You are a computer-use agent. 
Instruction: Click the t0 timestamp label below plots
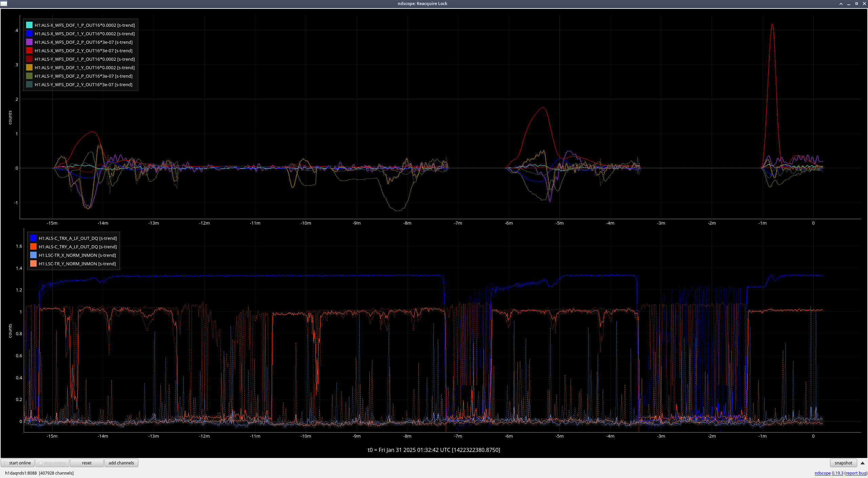(434, 450)
